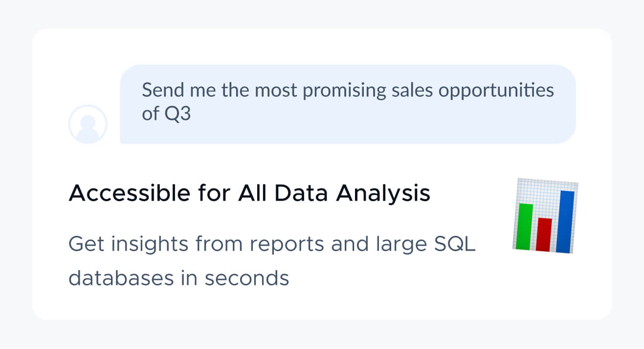The height and width of the screenshot is (349, 644).
Task: Click the 'databases in seconds' text line
Action: click(179, 278)
